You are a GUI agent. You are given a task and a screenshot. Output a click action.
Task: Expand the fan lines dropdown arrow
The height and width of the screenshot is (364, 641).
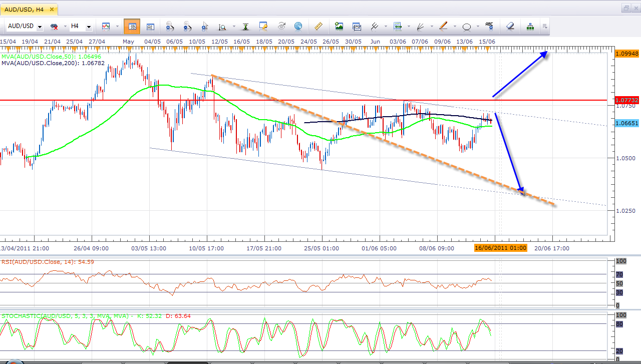point(432,26)
